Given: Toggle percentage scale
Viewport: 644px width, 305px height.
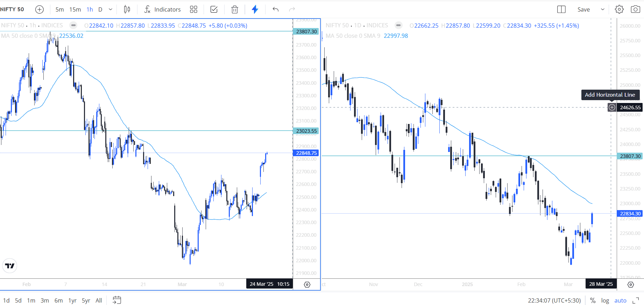Looking at the screenshot, I should click(593, 300).
